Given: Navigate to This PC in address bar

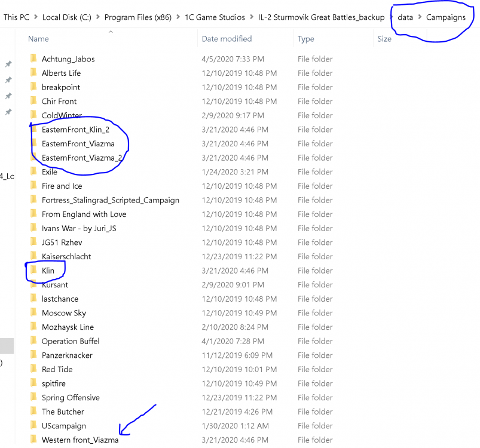Looking at the screenshot, I should [16, 17].
